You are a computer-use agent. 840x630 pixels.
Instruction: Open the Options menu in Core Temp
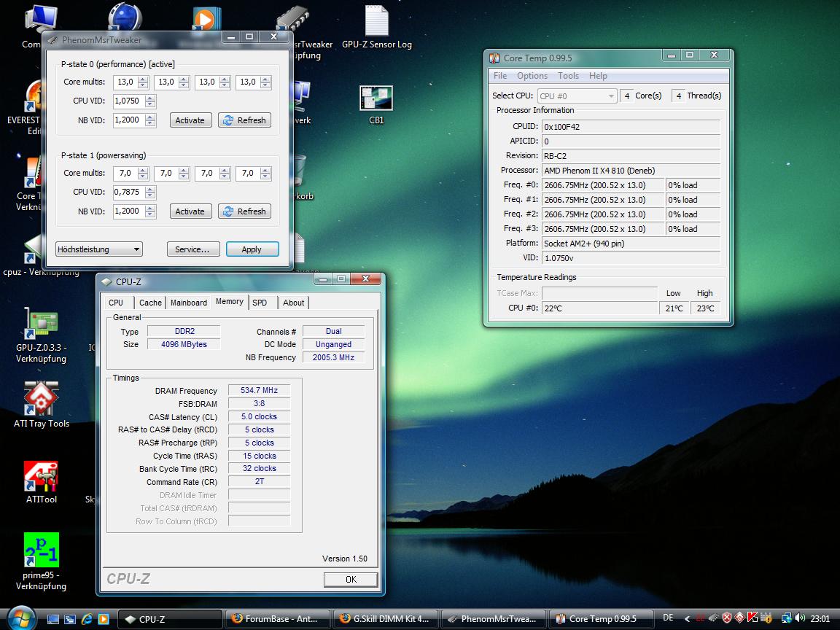532,76
